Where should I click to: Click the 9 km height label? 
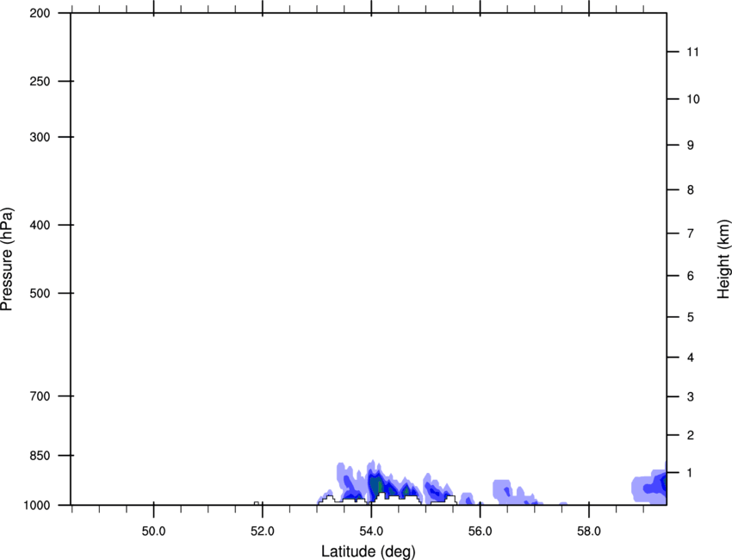[x=691, y=146]
